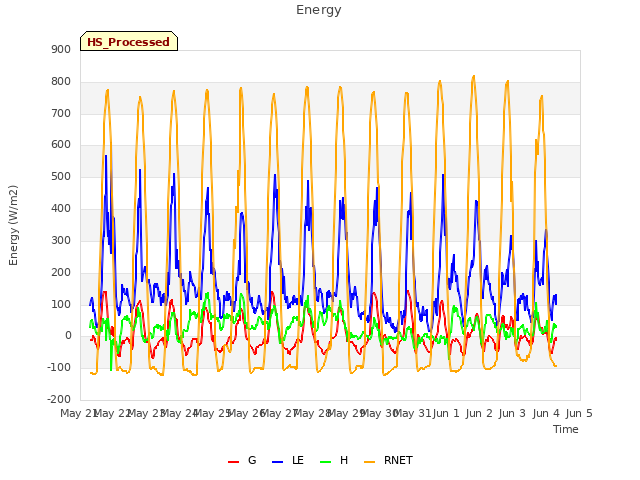Click the Jun 5 x-axis label
640x480 pixels.
[579, 413]
